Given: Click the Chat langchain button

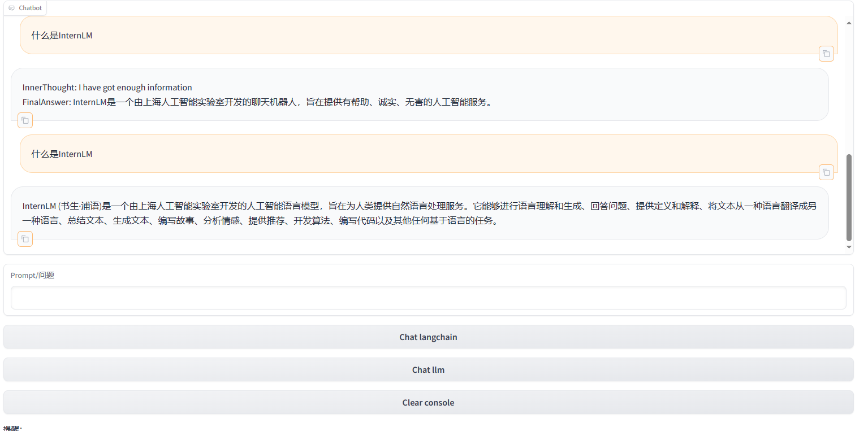Looking at the screenshot, I should click(x=428, y=337).
